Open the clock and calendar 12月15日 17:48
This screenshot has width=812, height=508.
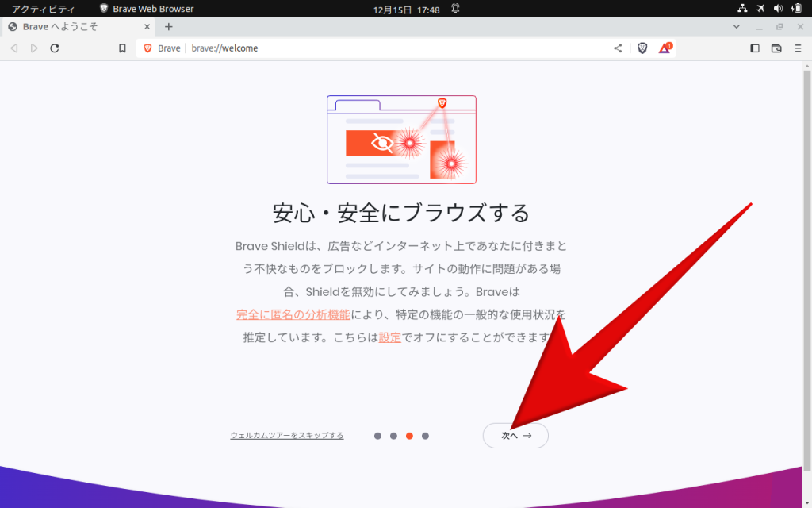pyautogui.click(x=407, y=10)
